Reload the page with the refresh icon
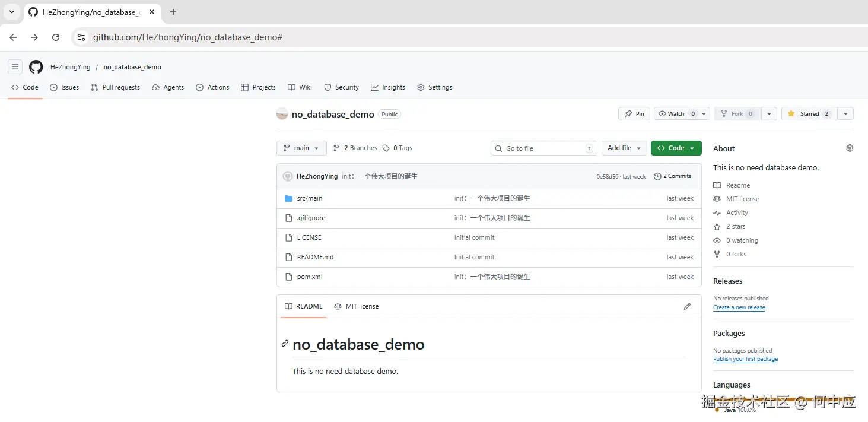868x422 pixels. tap(56, 37)
